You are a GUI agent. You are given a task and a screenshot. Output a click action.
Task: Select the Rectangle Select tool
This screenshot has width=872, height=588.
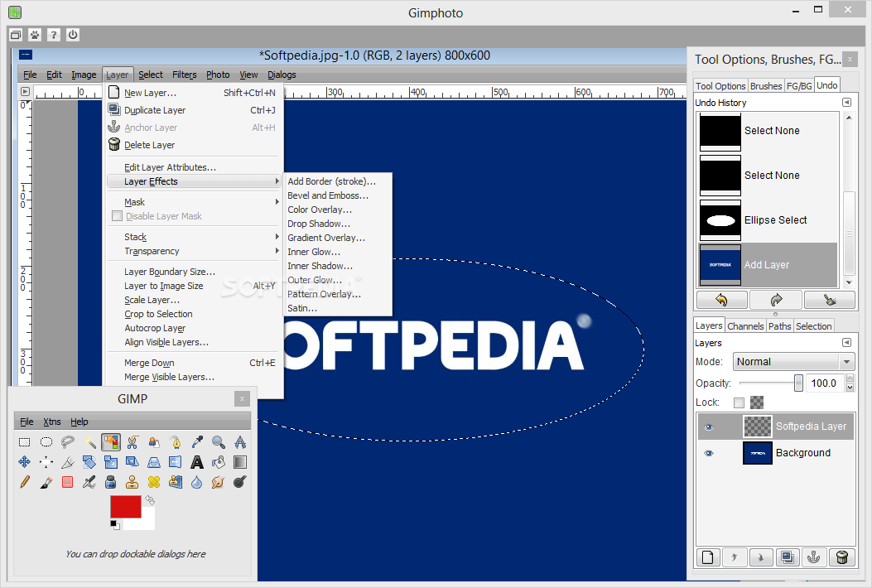(25, 442)
